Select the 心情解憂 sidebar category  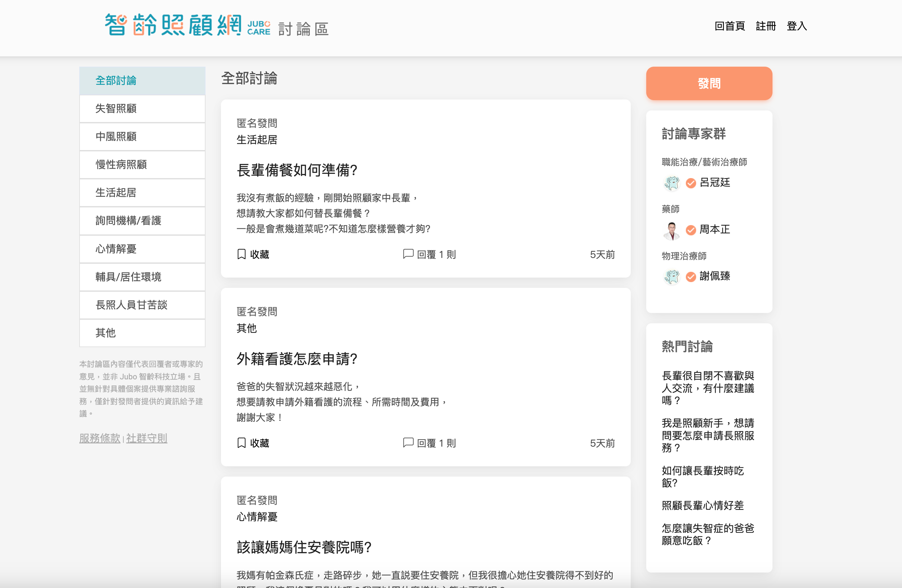pyautogui.click(x=142, y=249)
